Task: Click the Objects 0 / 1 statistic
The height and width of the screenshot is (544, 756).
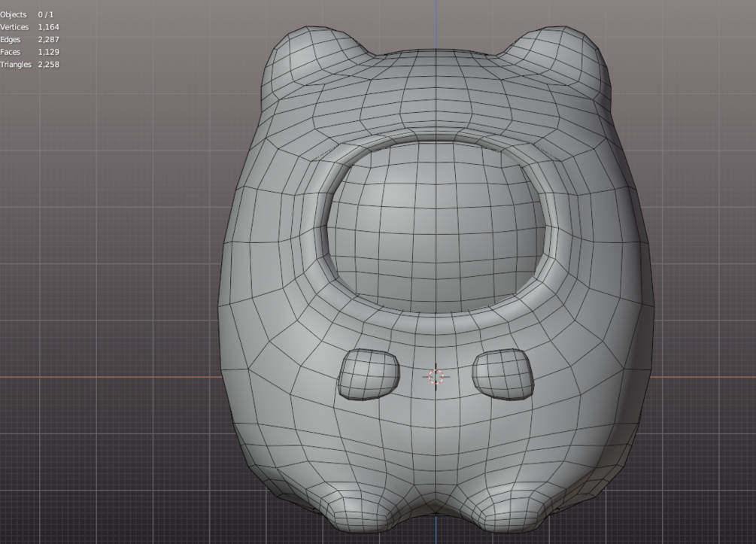Action: pos(27,14)
